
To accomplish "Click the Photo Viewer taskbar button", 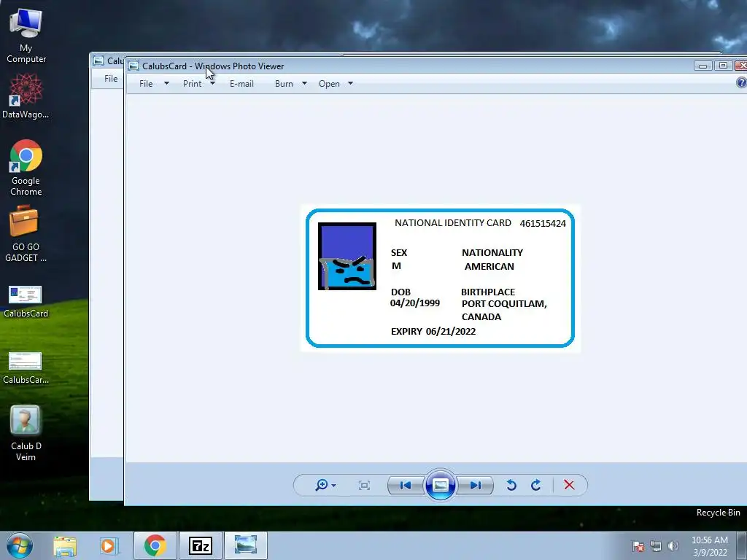I will click(x=246, y=545).
